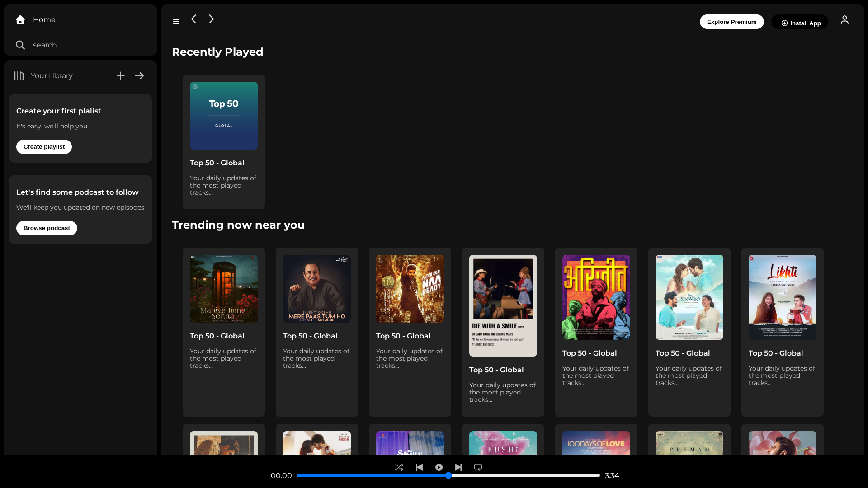Click the Browse podcast button

coord(47,228)
